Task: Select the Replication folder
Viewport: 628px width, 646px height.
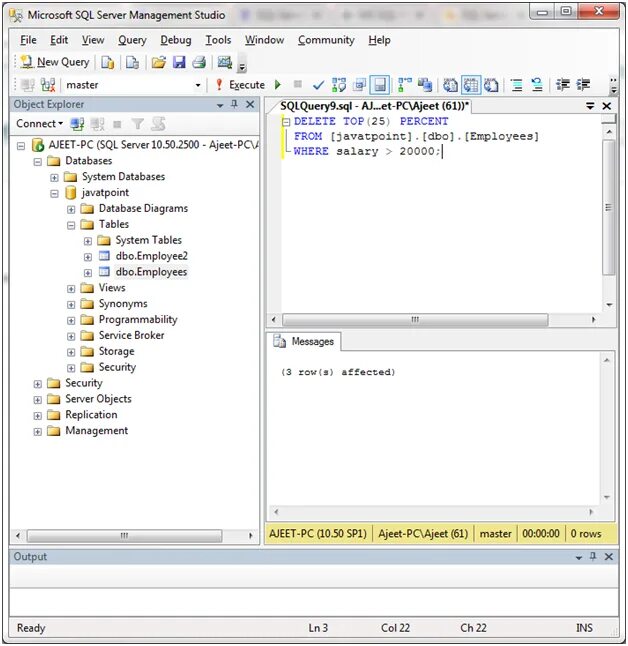Action: (x=91, y=414)
